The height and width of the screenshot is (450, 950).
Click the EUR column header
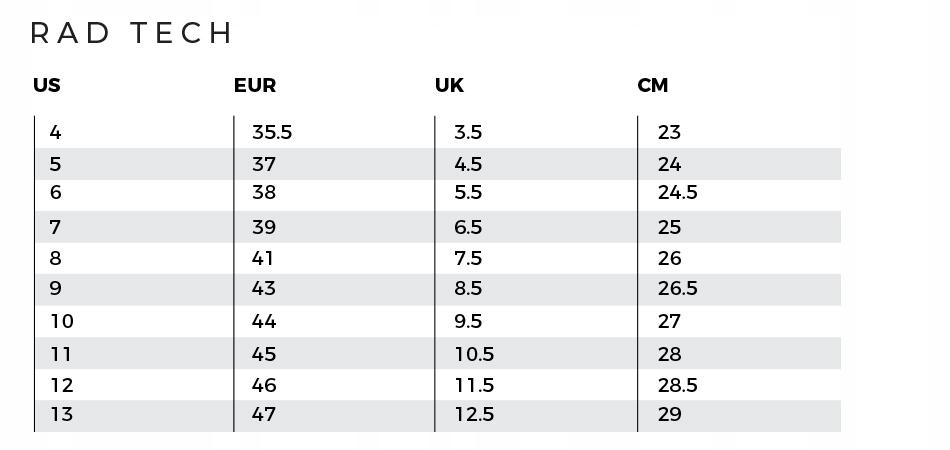coord(255,86)
